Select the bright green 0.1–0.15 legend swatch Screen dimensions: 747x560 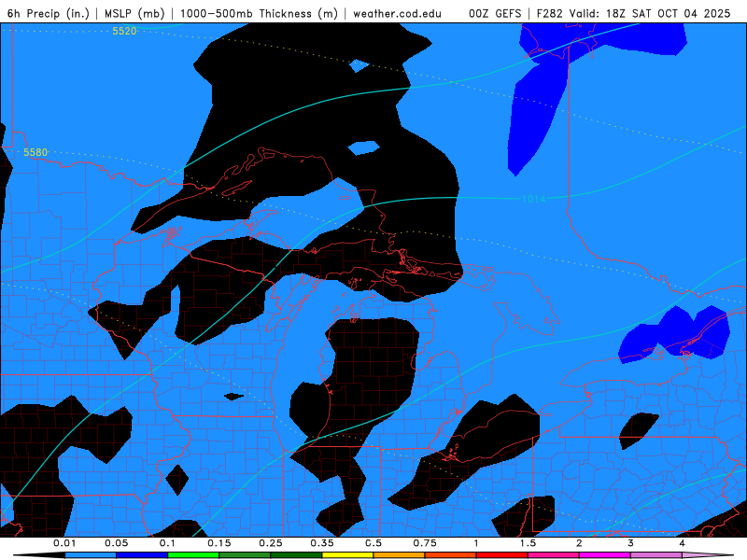193,555
